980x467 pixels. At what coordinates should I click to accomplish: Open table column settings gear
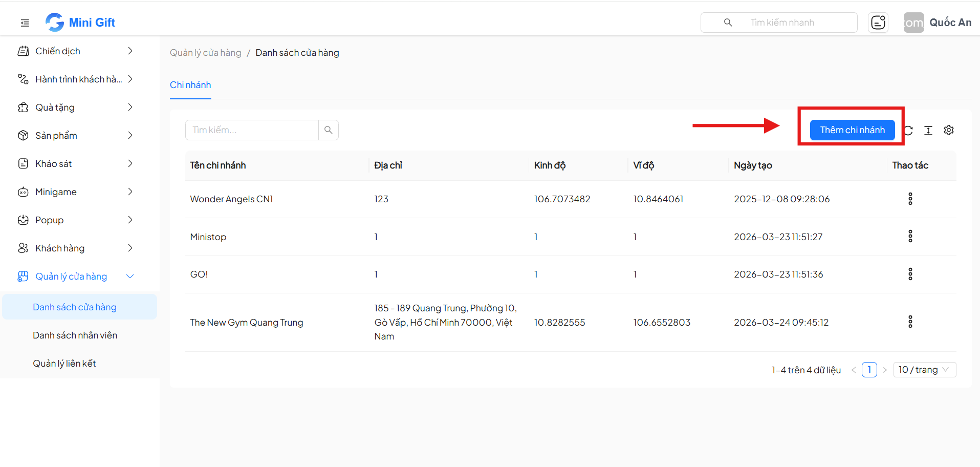click(x=949, y=130)
